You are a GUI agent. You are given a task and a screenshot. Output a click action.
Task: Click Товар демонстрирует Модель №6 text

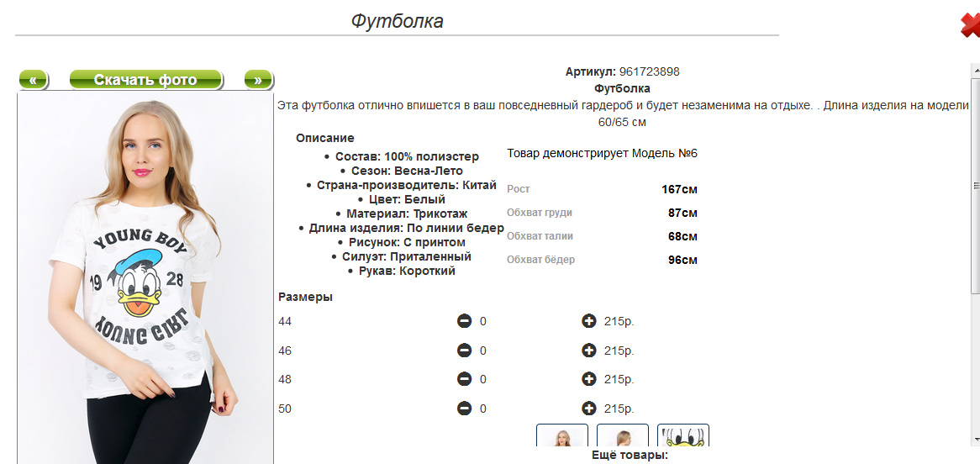602,153
